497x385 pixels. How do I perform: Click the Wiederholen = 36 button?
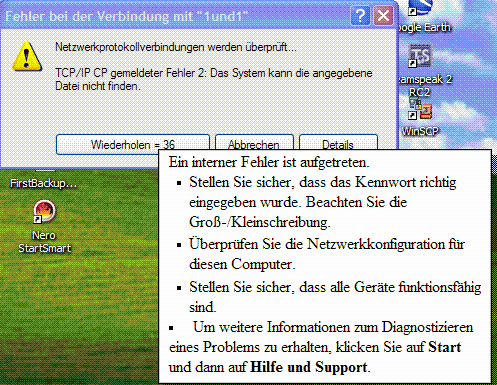pyautogui.click(x=133, y=144)
